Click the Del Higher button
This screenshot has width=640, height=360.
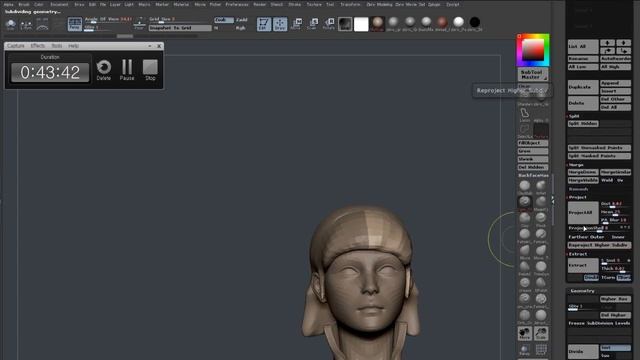(x=615, y=315)
